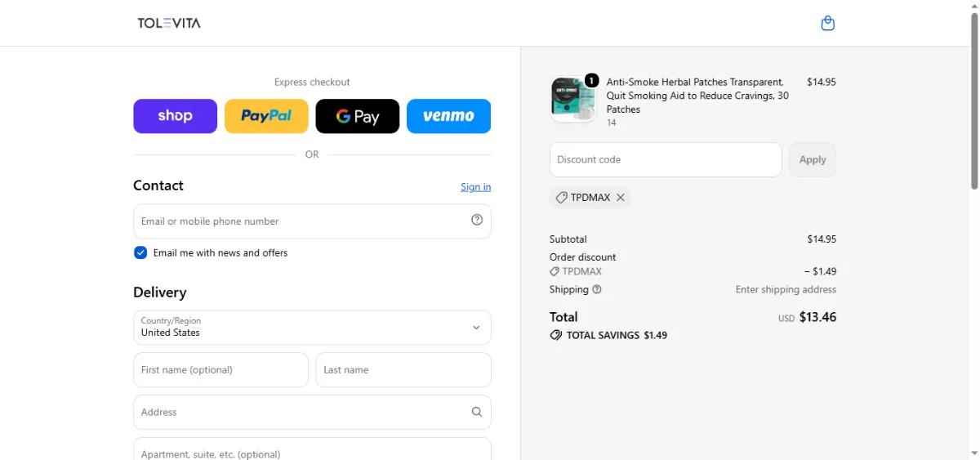Image resolution: width=980 pixels, height=460 pixels.
Task: Click the shipping info question mark icon
Action: (x=597, y=289)
